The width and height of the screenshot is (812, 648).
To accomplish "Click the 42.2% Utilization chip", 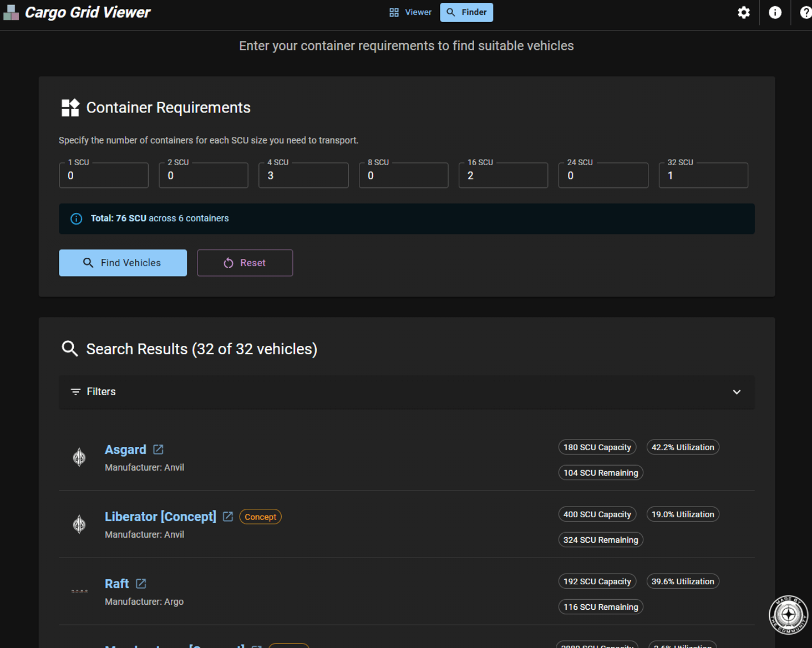I will [683, 447].
